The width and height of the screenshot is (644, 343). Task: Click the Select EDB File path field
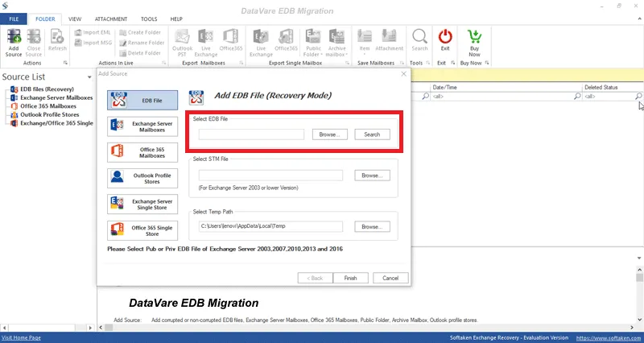[251, 134]
